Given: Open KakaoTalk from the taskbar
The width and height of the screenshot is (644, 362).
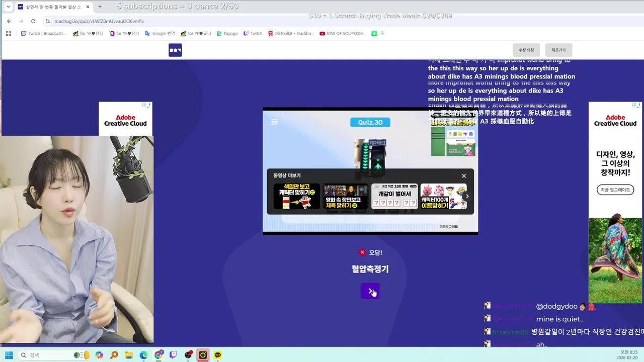Looking at the screenshot, I should pos(217,355).
